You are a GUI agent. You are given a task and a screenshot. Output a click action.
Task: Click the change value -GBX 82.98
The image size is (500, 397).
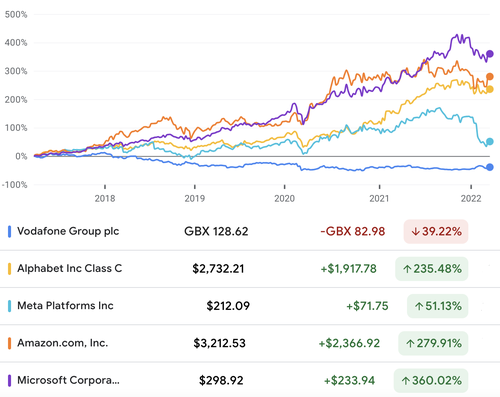[353, 231]
